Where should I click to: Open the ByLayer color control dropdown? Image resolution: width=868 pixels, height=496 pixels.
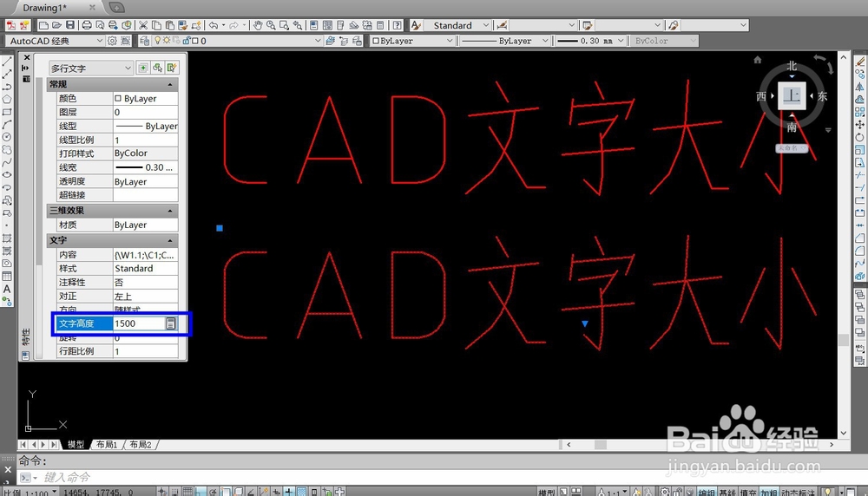click(411, 41)
